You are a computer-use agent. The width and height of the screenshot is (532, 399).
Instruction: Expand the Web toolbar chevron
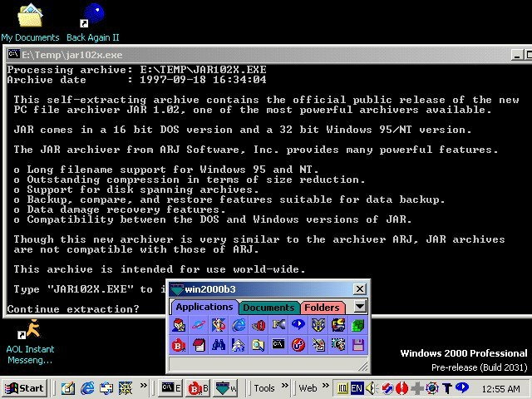[326, 386]
